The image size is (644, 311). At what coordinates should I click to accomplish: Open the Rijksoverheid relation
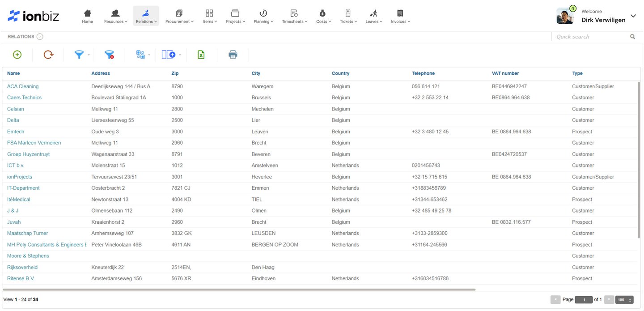22,267
